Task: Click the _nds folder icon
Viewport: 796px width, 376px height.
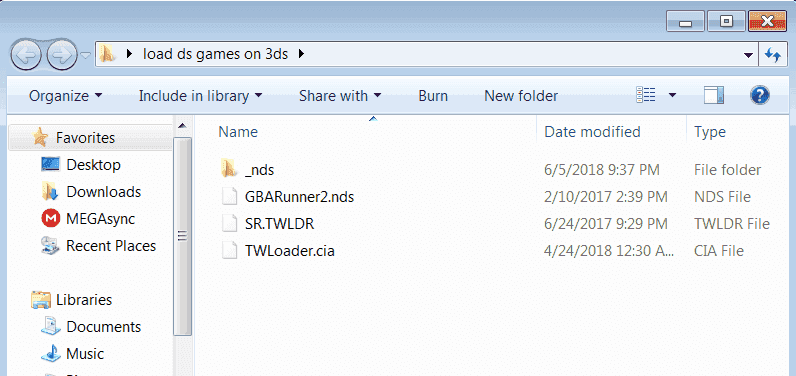Action: [229, 168]
